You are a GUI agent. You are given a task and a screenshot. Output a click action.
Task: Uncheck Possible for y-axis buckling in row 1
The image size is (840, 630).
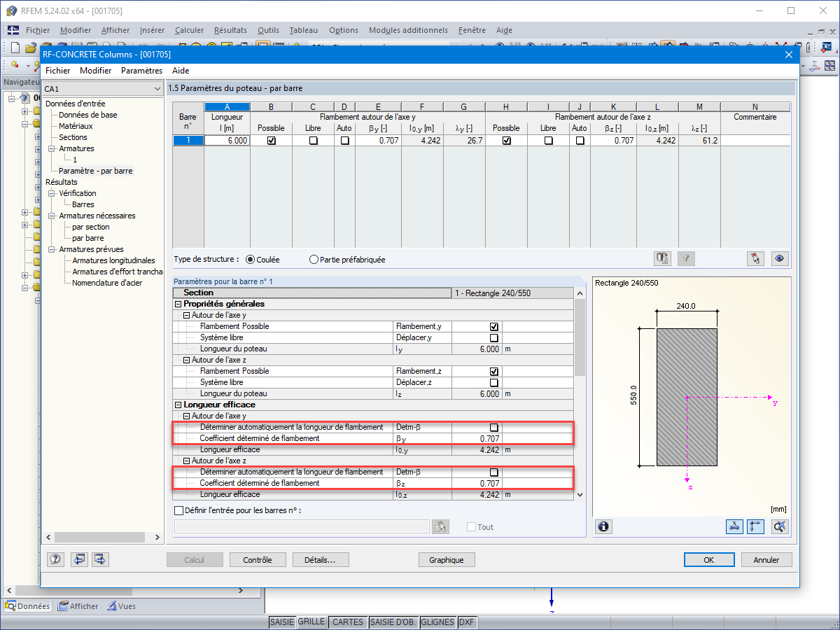[x=272, y=140]
